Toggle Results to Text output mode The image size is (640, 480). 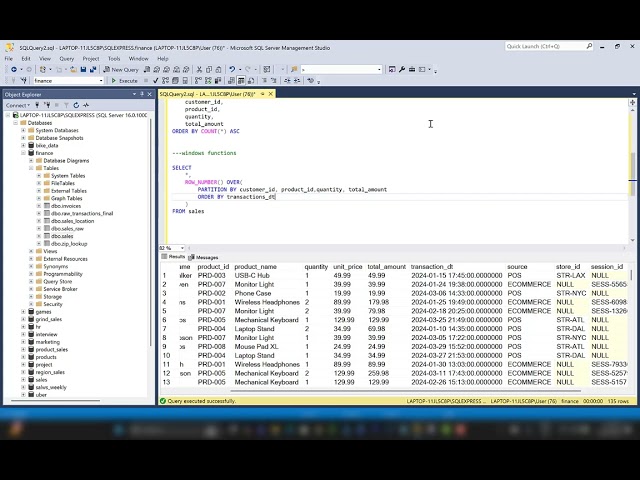(231, 81)
